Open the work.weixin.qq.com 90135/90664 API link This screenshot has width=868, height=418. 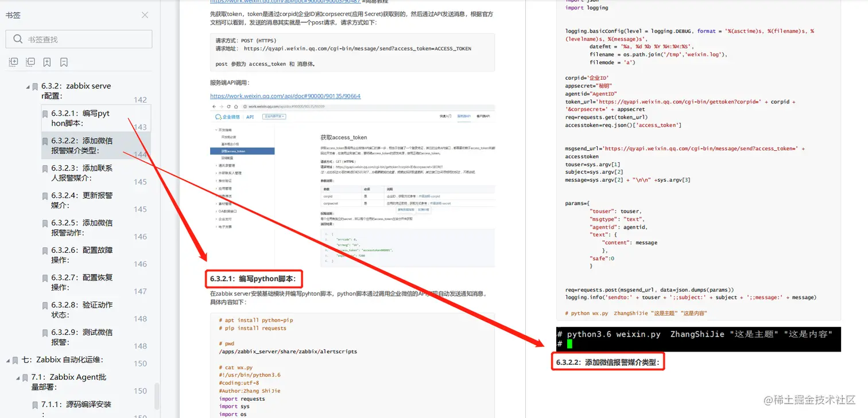285,96
